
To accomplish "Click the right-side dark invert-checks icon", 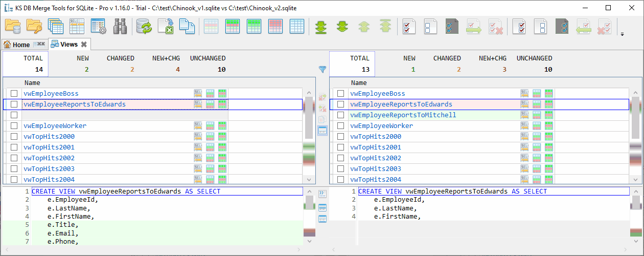I will pos(562,26).
